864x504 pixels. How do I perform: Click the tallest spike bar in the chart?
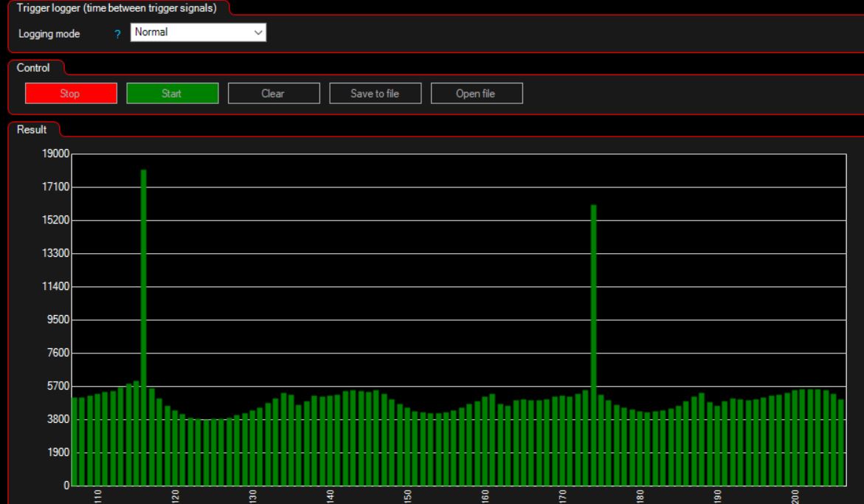144,295
